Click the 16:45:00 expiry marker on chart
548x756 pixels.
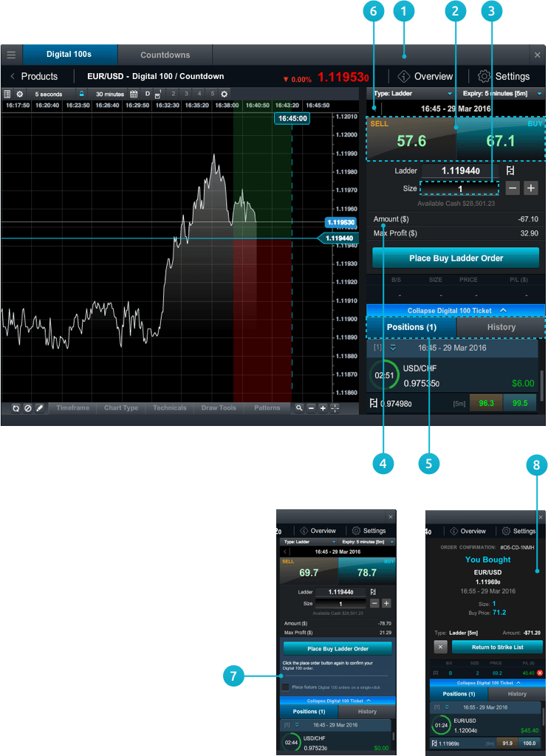pos(292,118)
